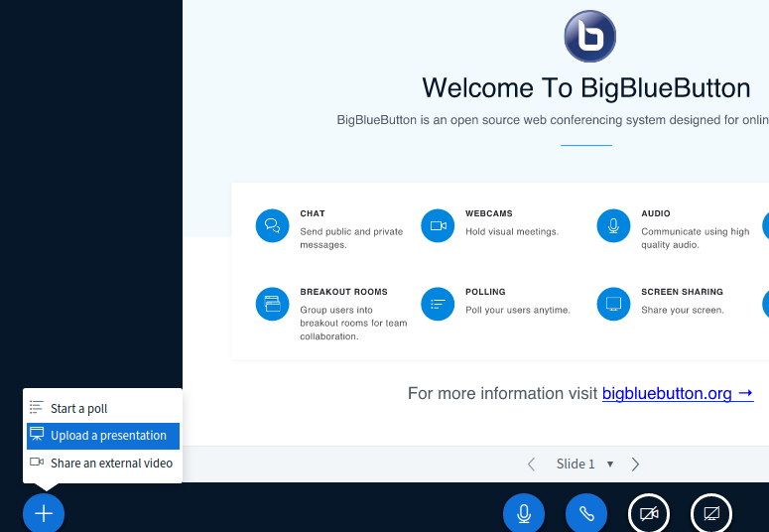This screenshot has width=769, height=532.
Task: Click the Welcome To BigBlueButton heading
Action: pos(586,88)
